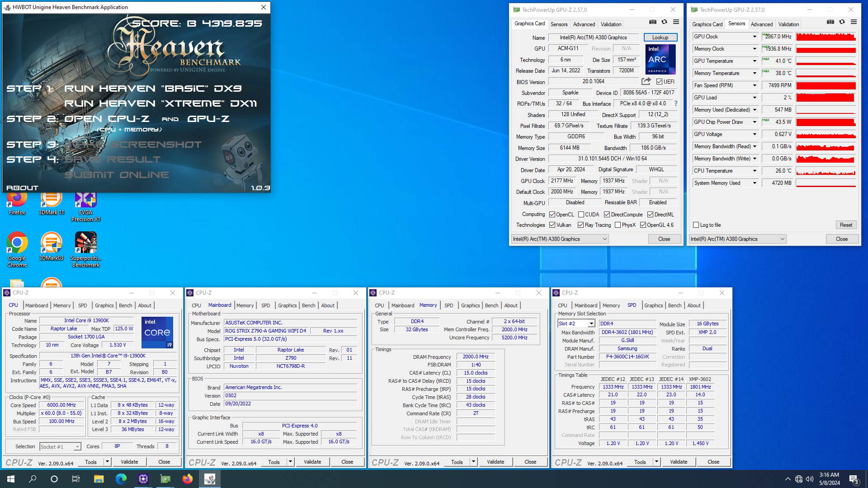Viewport: 868px width, 488px height.
Task: Open the GPU Chip Power Draw dropdown
Action: [754, 122]
